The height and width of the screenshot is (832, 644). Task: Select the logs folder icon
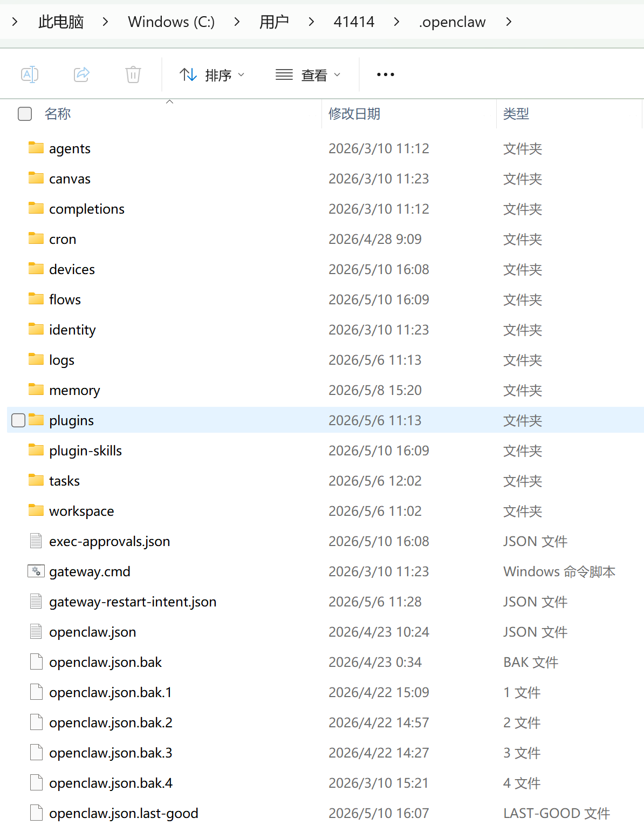point(36,359)
